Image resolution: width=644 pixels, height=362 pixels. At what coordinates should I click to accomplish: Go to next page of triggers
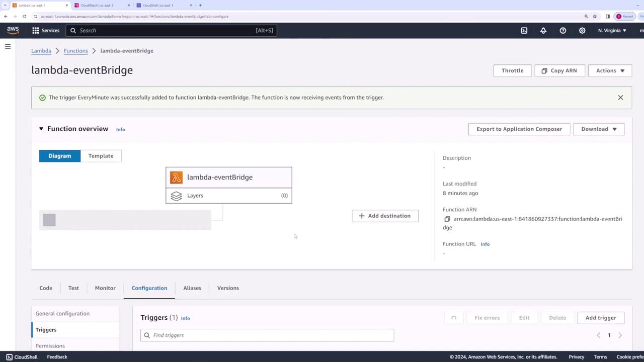(x=620, y=335)
